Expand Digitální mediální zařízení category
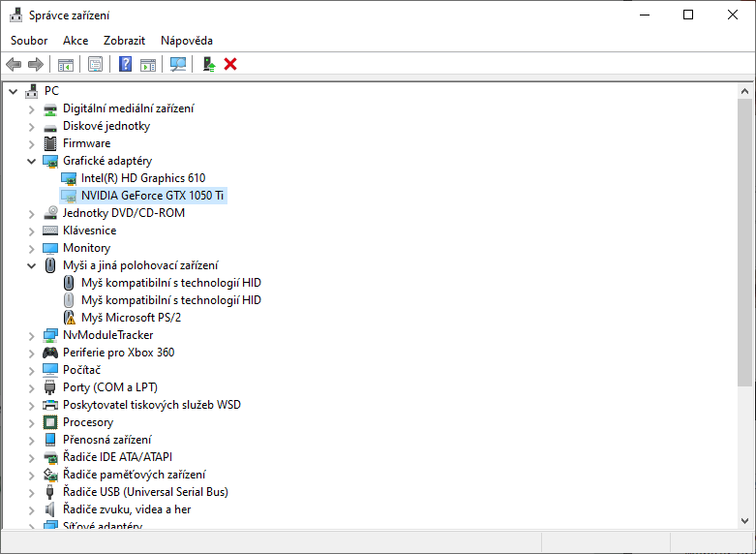Image resolution: width=756 pixels, height=554 pixels. [31, 109]
